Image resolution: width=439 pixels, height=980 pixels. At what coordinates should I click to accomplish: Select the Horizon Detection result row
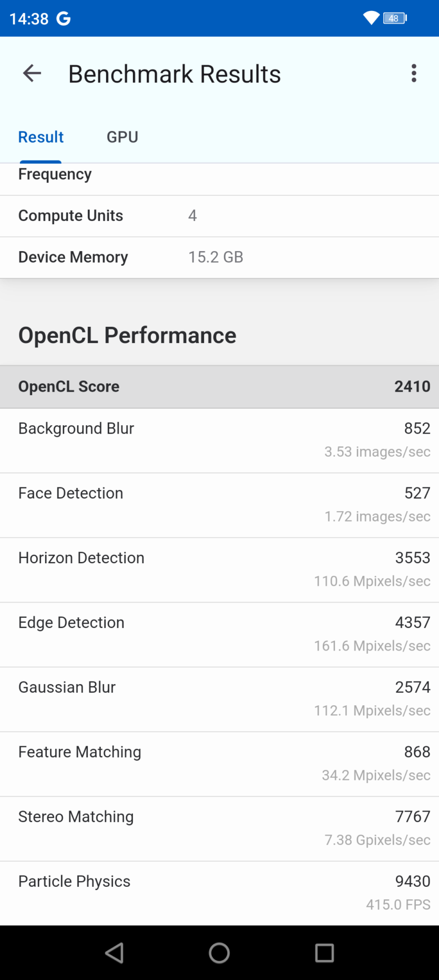click(219, 569)
